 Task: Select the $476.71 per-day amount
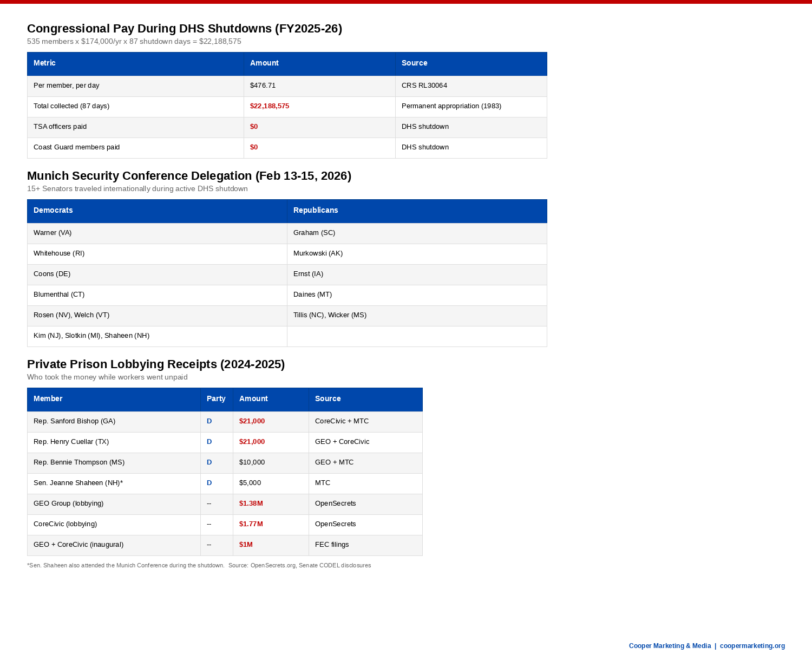pos(263,86)
